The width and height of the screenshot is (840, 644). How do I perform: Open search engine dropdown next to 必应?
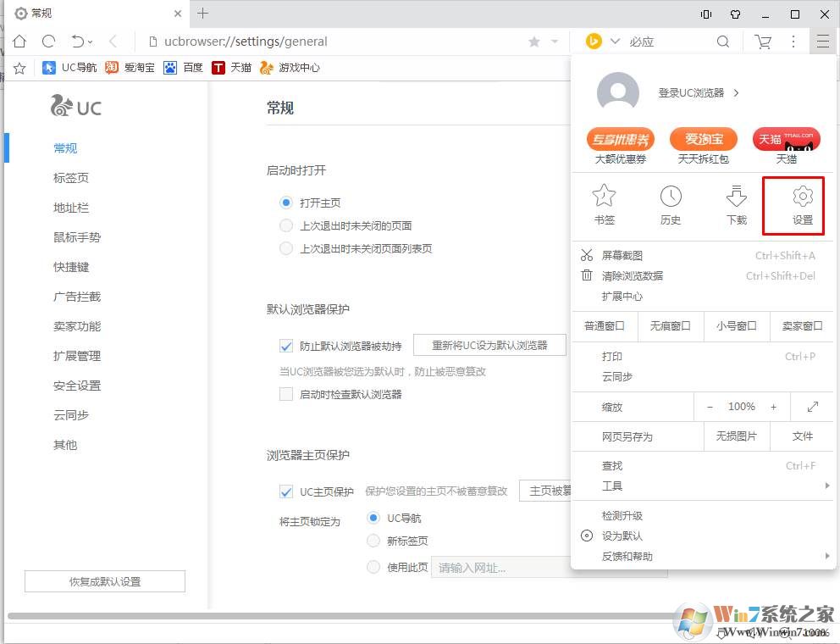pyautogui.click(x=616, y=42)
